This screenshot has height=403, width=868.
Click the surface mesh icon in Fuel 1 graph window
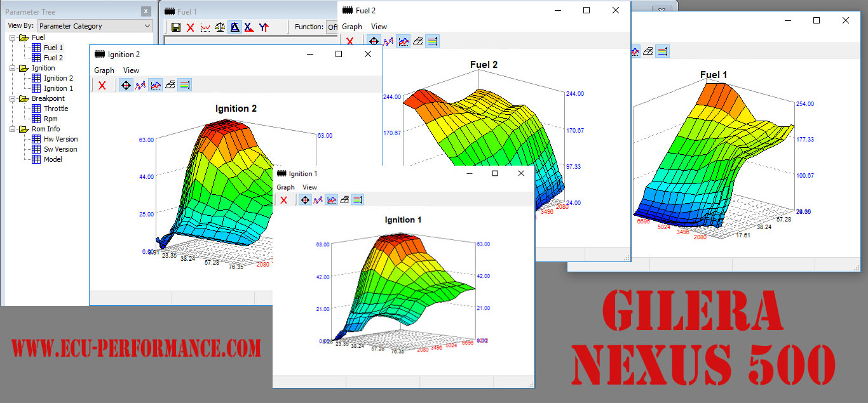click(648, 51)
